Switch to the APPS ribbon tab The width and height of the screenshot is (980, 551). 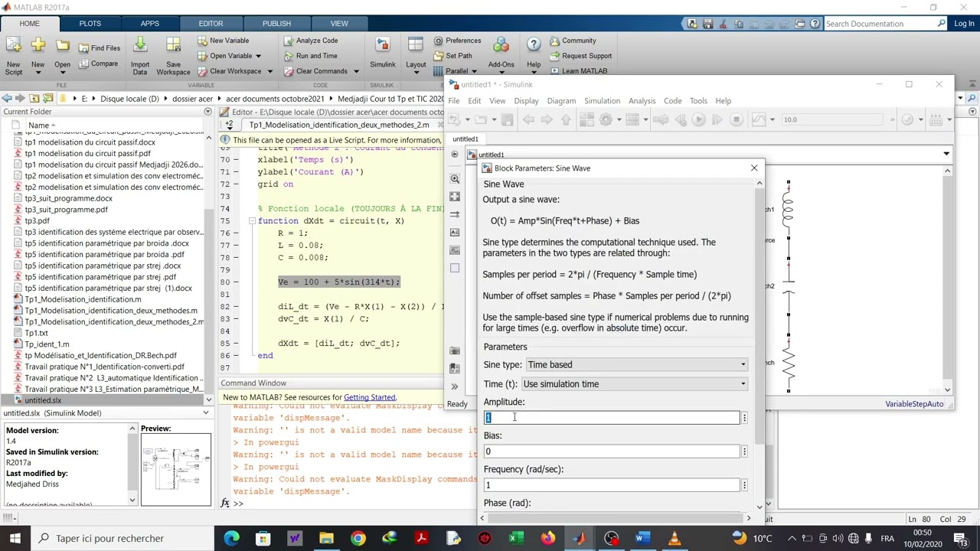click(x=150, y=24)
